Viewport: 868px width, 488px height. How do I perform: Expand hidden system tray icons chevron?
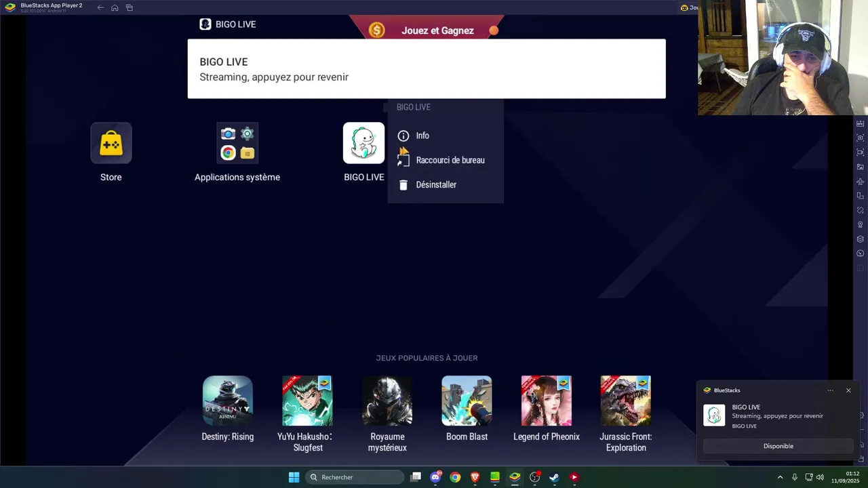pyautogui.click(x=780, y=477)
